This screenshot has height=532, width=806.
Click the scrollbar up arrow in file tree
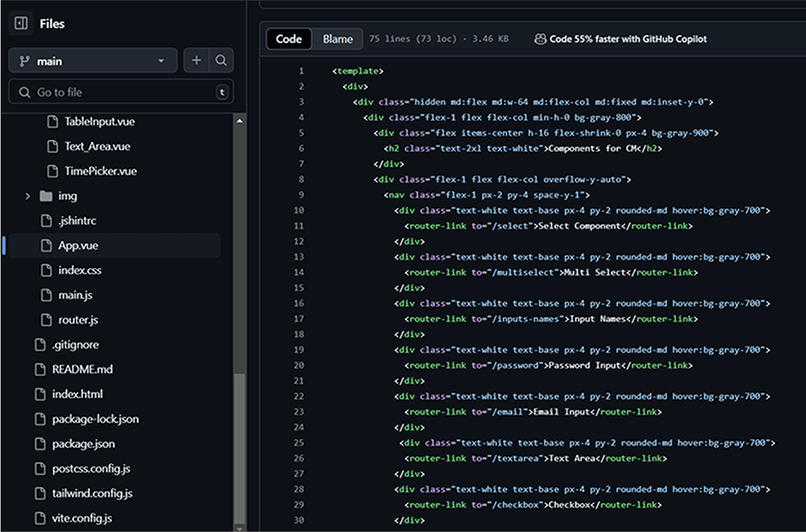(239, 121)
